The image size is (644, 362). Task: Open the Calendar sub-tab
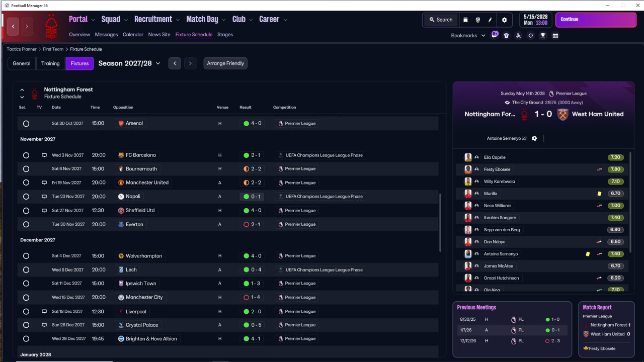[x=133, y=35]
